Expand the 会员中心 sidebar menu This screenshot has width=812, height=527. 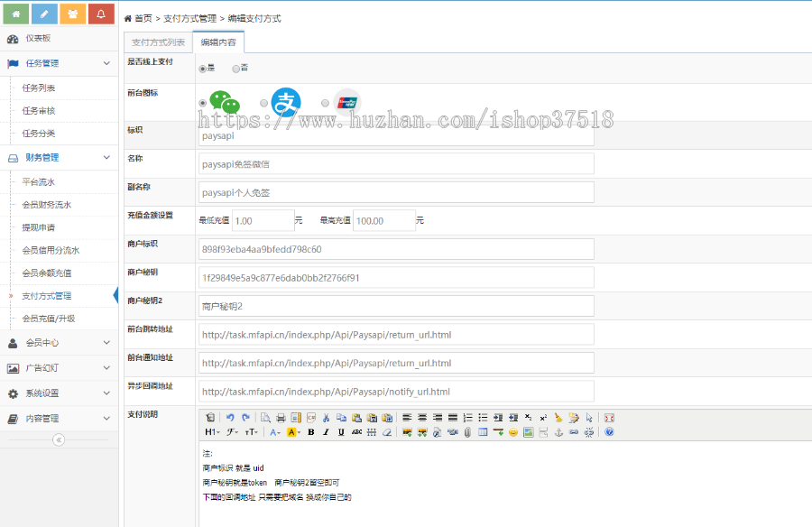click(59, 343)
